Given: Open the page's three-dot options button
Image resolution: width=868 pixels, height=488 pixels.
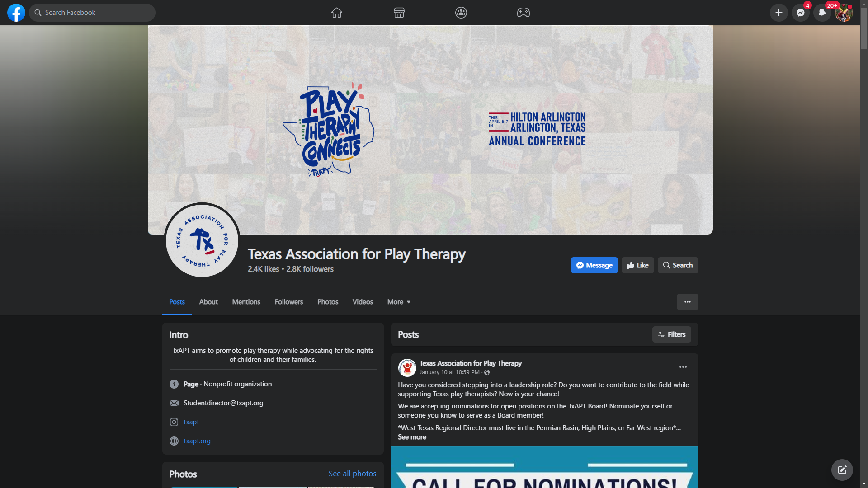Looking at the screenshot, I should 687,302.
